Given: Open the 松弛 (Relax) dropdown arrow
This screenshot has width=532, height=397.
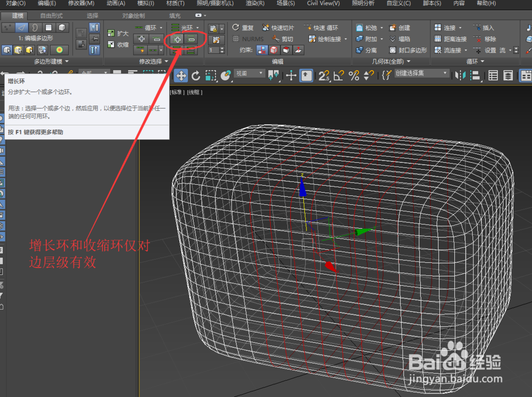Looking at the screenshot, I should (381, 28).
